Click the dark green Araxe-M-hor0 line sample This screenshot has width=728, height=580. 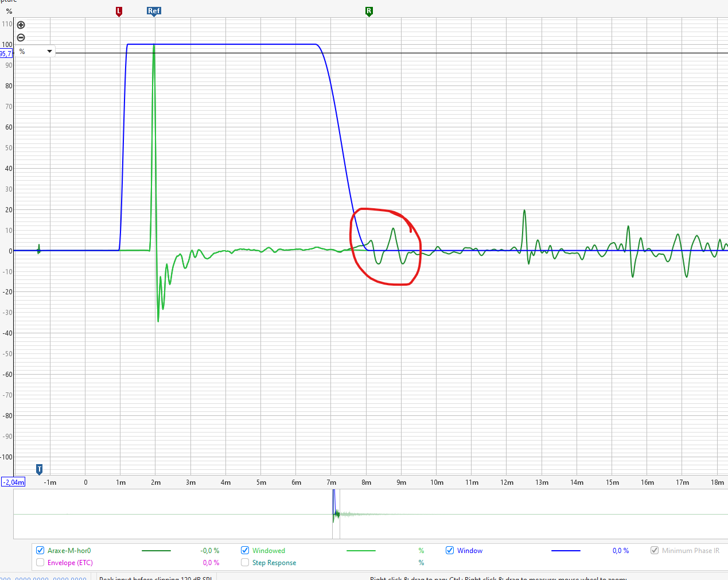click(156, 551)
